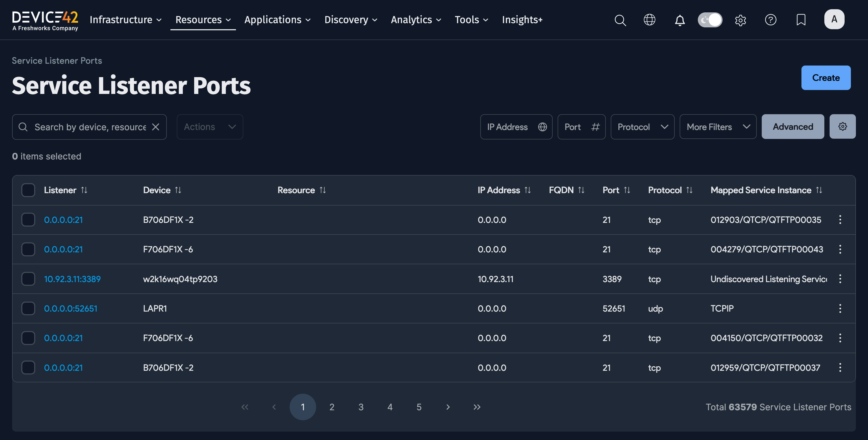This screenshot has width=868, height=440.
Task: Toggle dark mode switch in the header
Action: pos(710,20)
